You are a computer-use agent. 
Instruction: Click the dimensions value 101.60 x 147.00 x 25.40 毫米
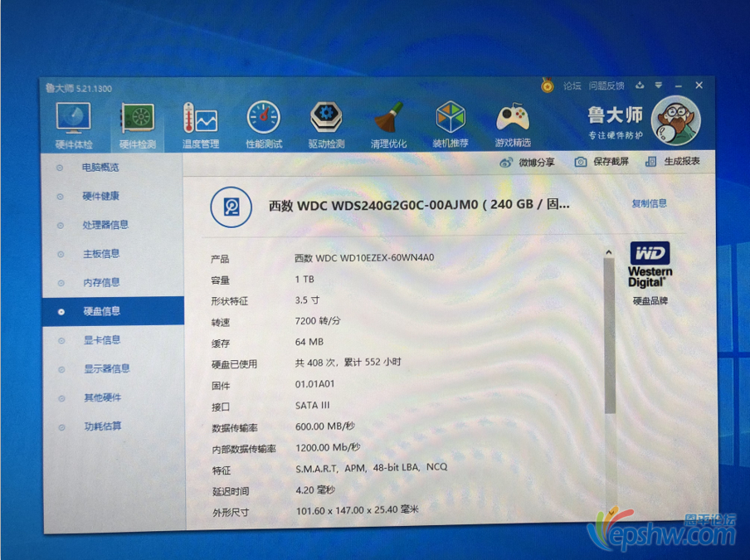357,510
